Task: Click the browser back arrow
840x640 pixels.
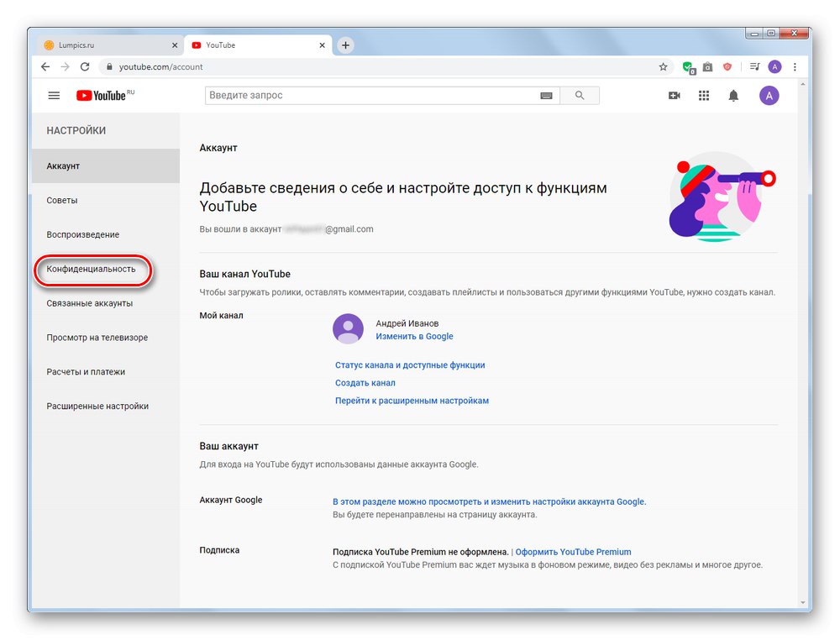Action: (x=45, y=66)
